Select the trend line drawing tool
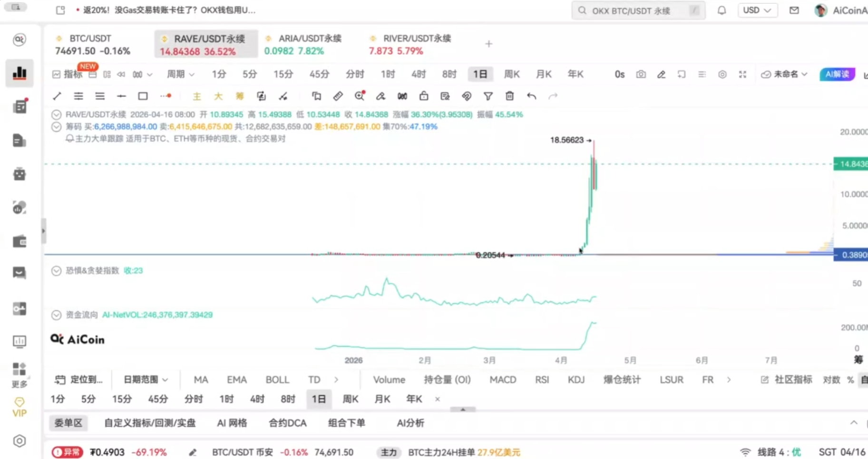This screenshot has height=459, width=868. click(57, 96)
